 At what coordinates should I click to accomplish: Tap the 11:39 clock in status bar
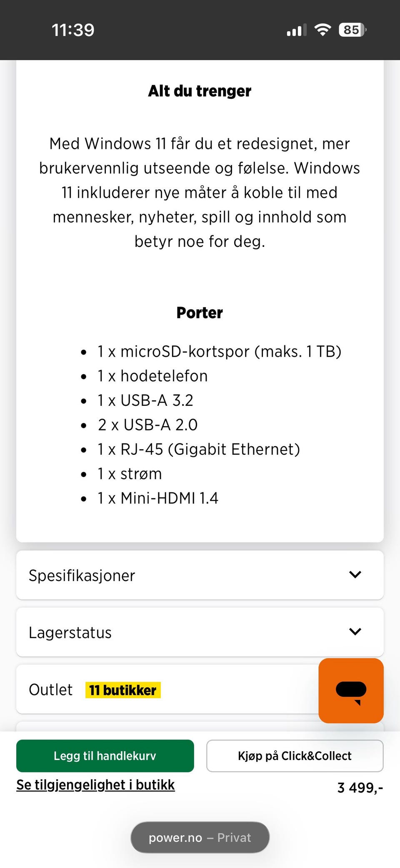point(73,30)
